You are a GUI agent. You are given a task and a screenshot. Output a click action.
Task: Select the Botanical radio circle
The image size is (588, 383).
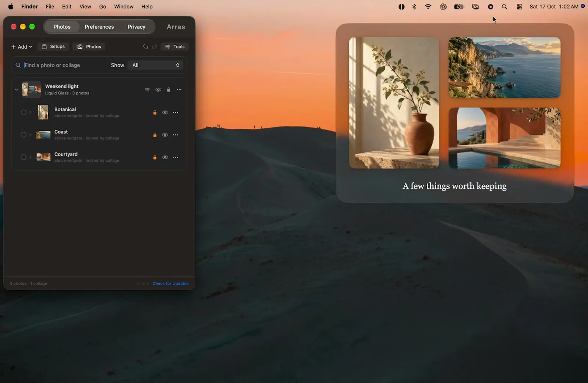coord(24,112)
